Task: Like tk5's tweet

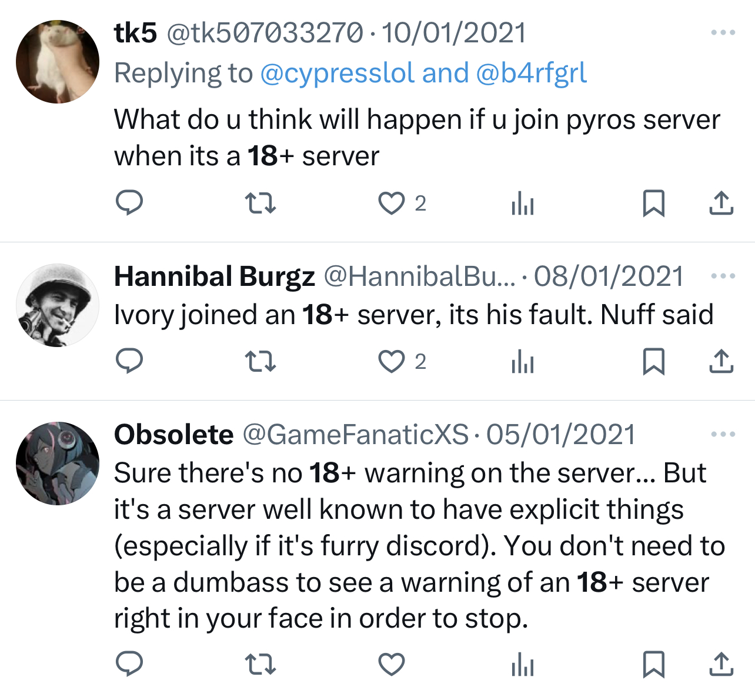Action: [x=391, y=204]
